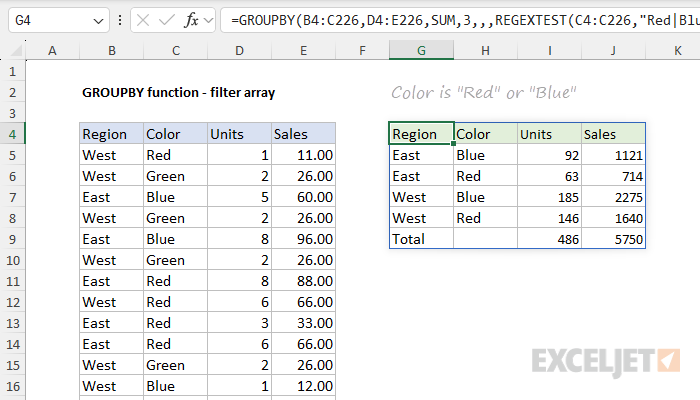Click the 'Sales' header in cell J4

pos(613,134)
